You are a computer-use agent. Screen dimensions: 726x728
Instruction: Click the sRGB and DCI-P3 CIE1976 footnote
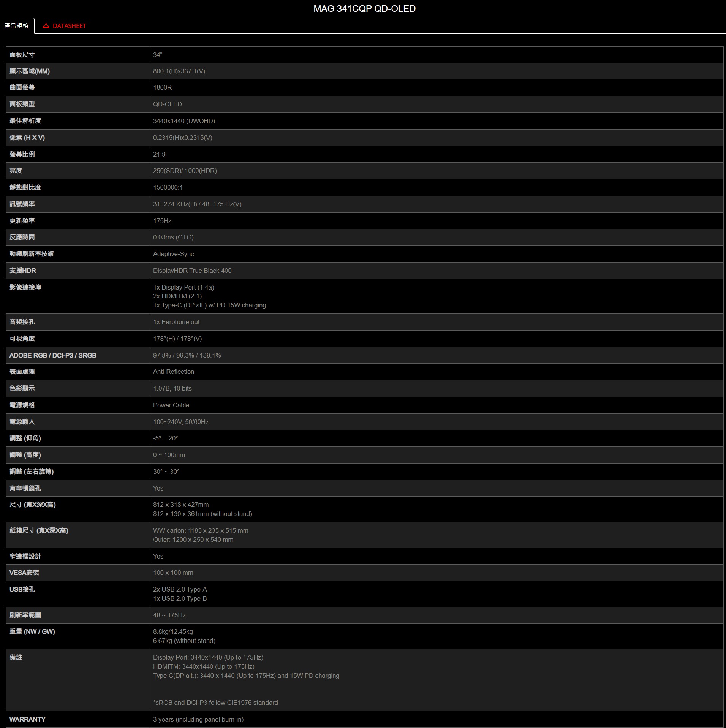(x=215, y=703)
